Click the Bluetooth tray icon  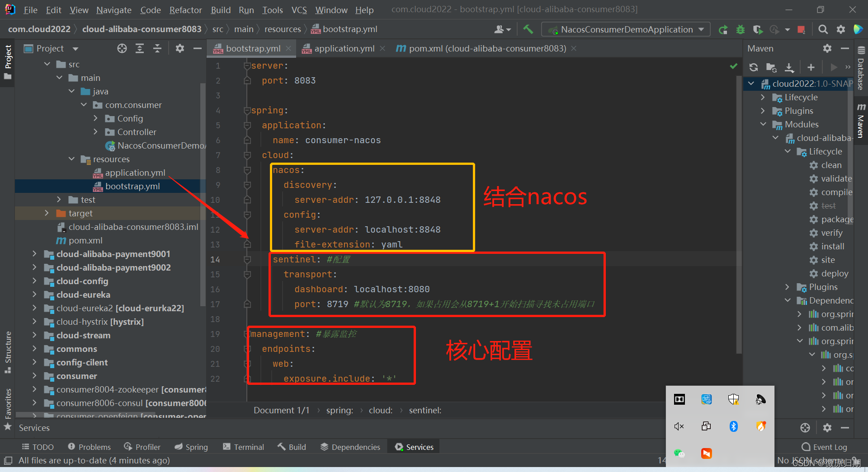[x=733, y=426]
